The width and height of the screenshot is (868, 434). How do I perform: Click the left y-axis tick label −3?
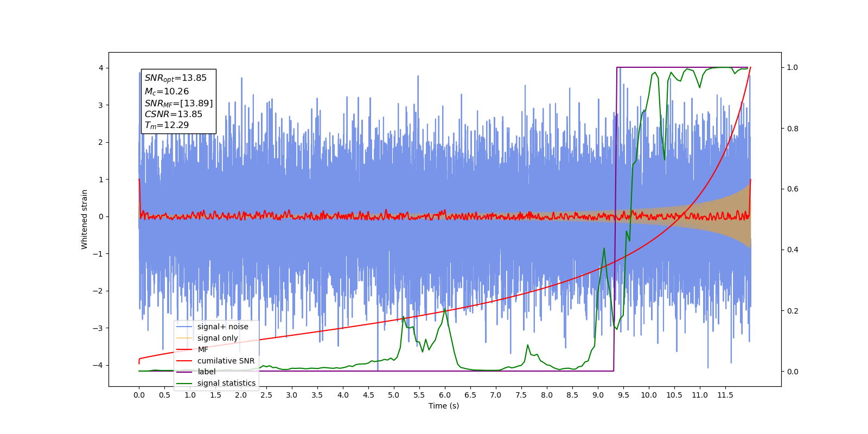pyautogui.click(x=98, y=328)
